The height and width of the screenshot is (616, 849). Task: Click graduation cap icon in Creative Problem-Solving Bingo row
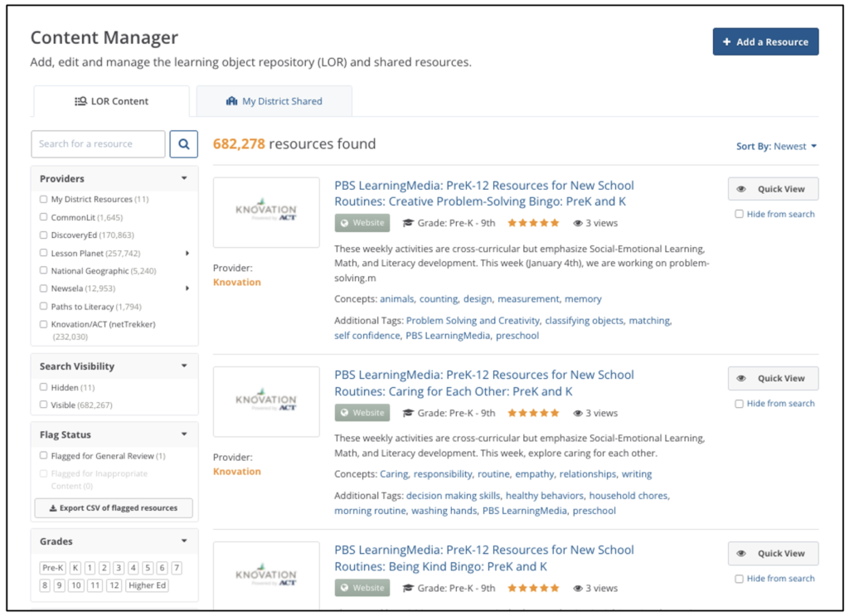click(408, 223)
